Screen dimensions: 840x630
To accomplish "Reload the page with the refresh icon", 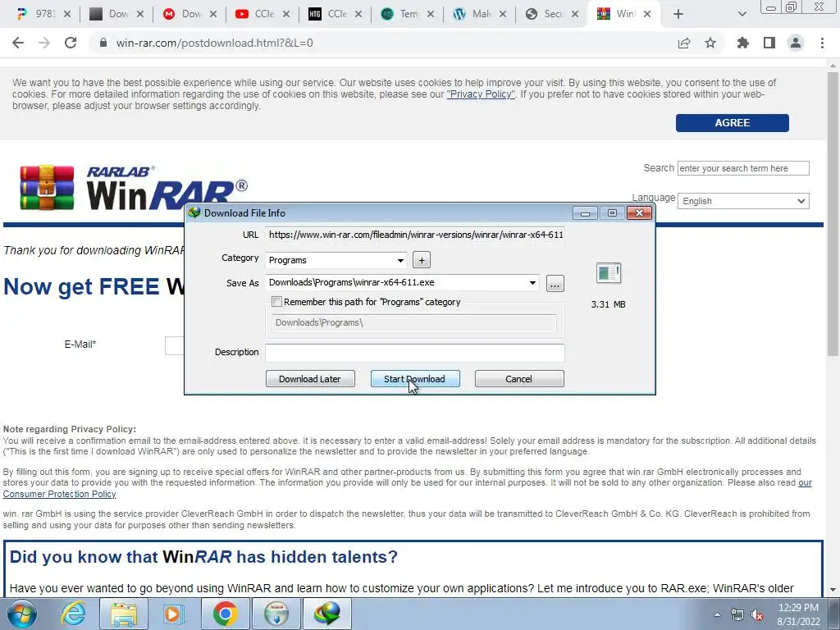I will coord(71,43).
